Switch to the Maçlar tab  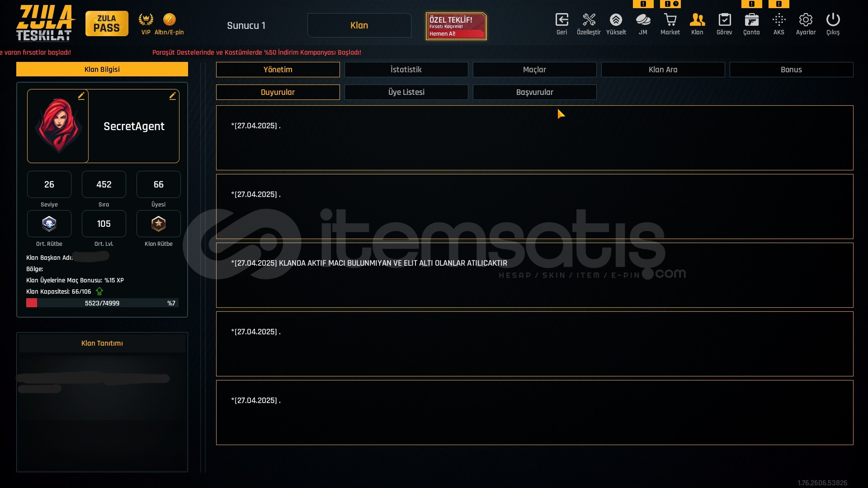(534, 70)
